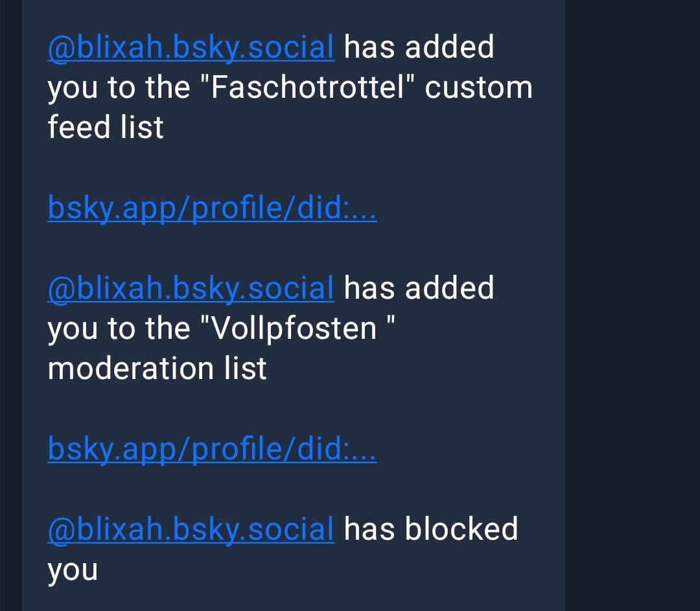Click "has added" in the Faschotrottel notification

419,47
